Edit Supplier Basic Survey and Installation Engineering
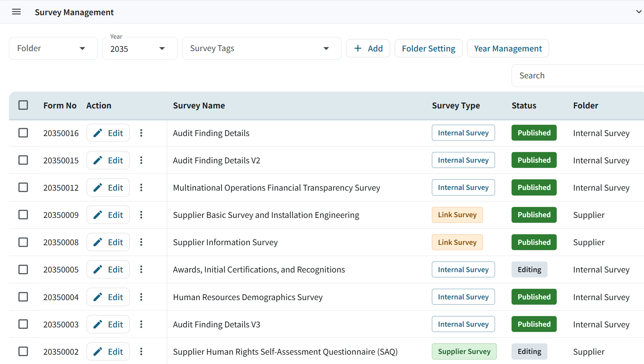 pos(108,214)
